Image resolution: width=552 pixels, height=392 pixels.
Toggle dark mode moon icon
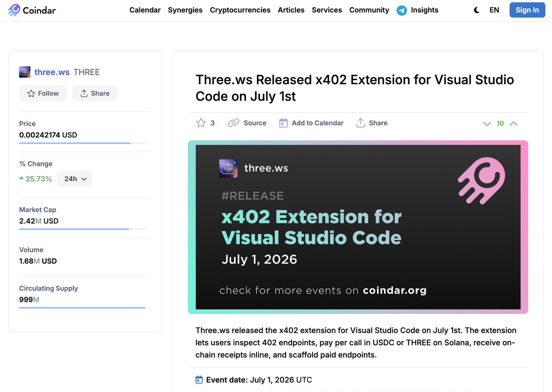pyautogui.click(x=477, y=10)
